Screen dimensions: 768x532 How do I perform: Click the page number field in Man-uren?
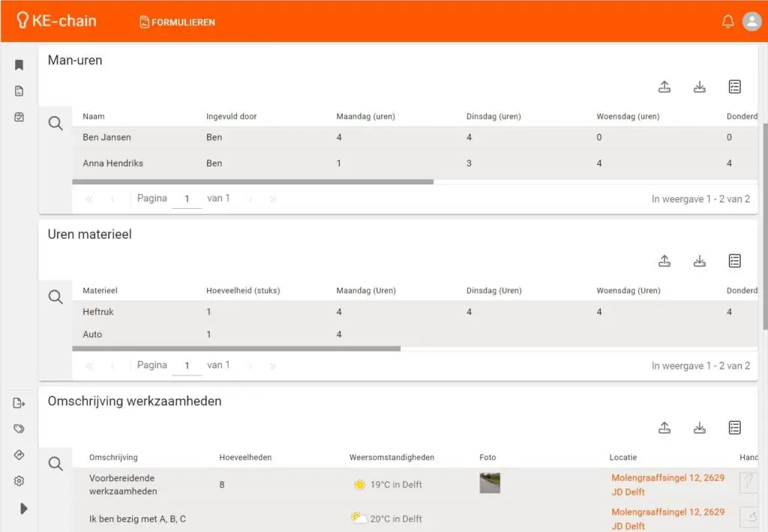pos(187,199)
